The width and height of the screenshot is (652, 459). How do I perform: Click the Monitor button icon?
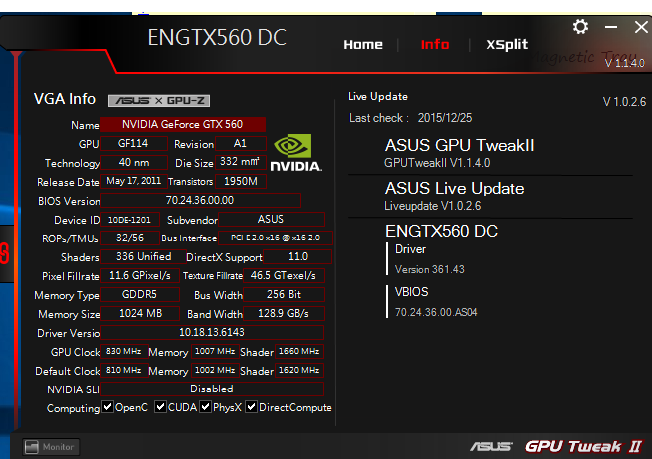[x=32, y=447]
